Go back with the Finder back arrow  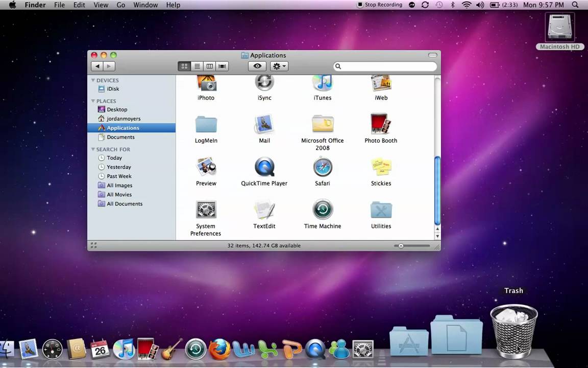[x=97, y=66]
